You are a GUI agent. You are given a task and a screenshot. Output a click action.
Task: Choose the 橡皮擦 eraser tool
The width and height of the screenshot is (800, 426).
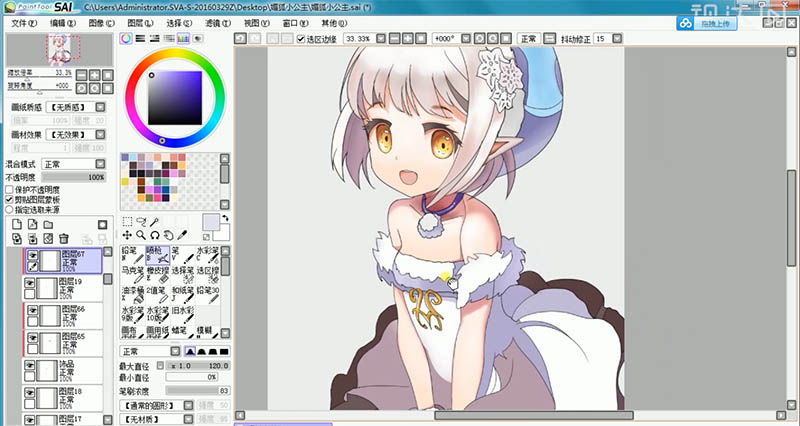pyautogui.click(x=158, y=274)
